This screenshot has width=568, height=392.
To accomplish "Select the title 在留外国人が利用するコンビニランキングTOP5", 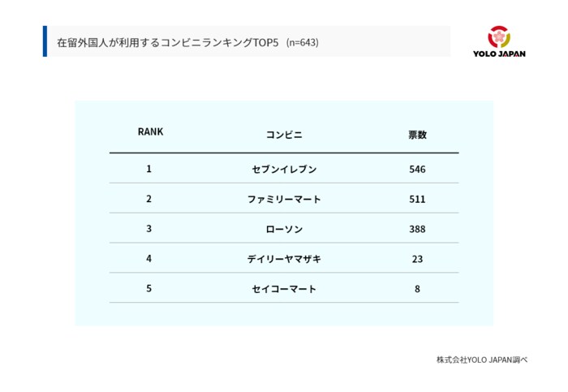I will 168,43.
